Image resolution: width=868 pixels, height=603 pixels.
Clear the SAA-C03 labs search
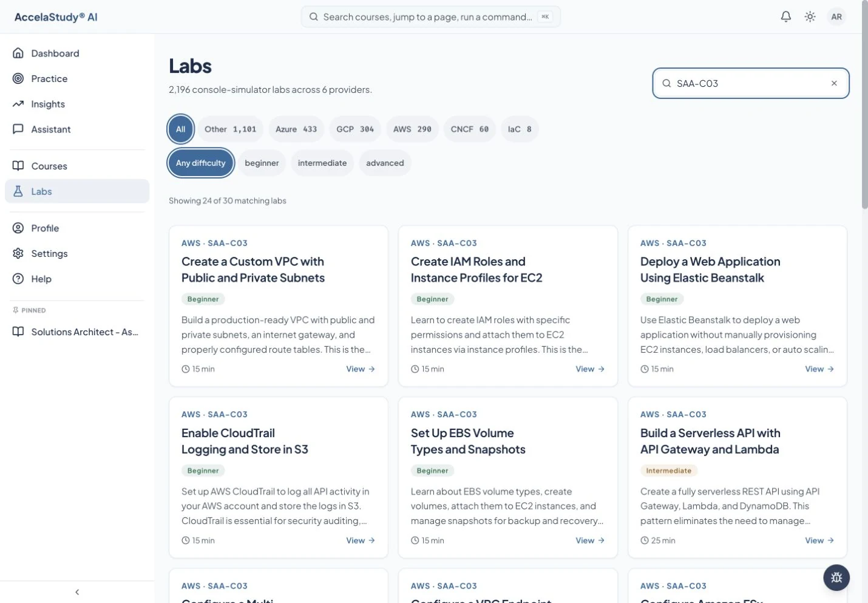click(834, 83)
